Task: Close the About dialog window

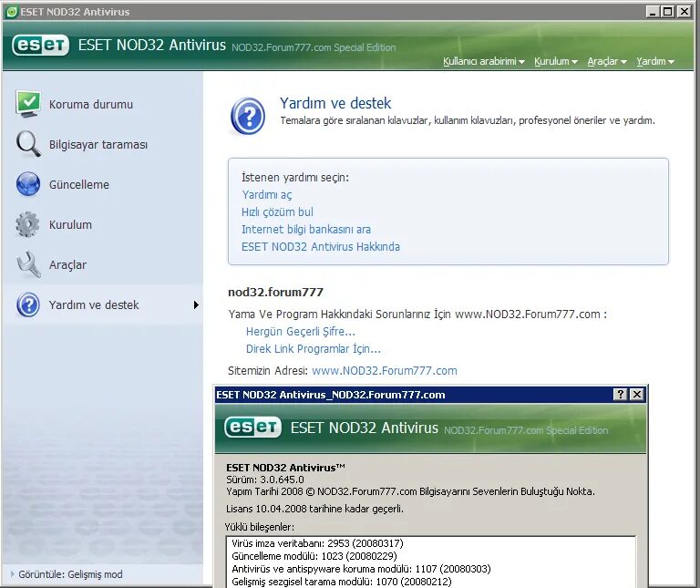Action: pyautogui.click(x=637, y=394)
